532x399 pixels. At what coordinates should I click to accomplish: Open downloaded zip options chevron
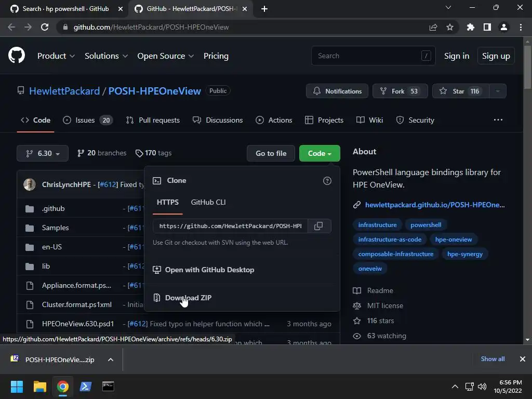[x=111, y=360]
